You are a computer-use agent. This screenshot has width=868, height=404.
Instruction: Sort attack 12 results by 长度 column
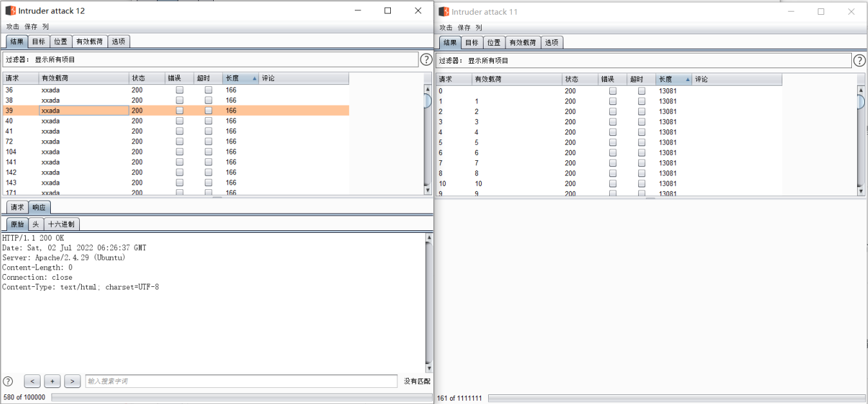click(240, 78)
